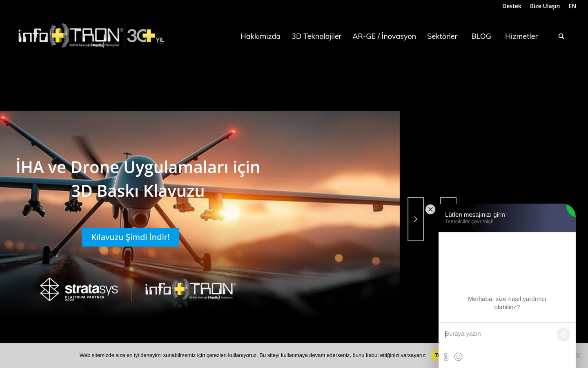Click the infoTRON logo inside the banner
Viewport: 588px width, 368px height.
tap(190, 289)
